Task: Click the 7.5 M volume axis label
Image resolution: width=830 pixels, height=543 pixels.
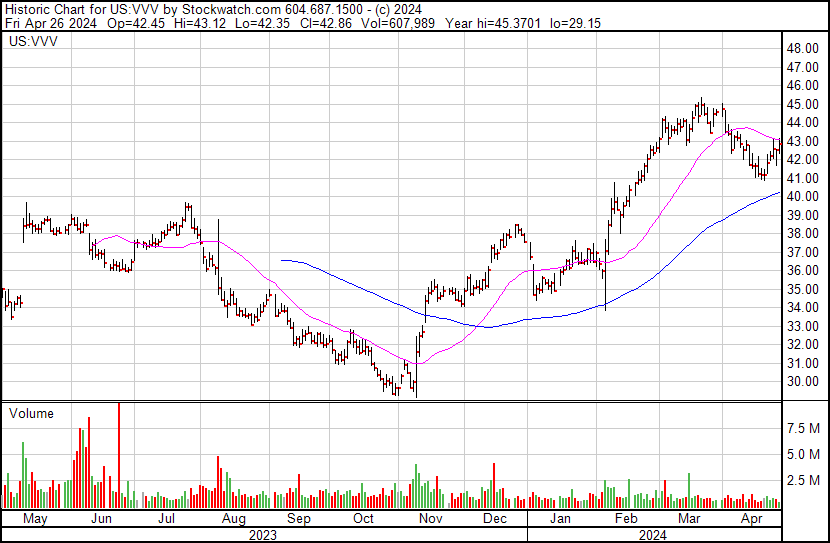Action: click(x=803, y=428)
